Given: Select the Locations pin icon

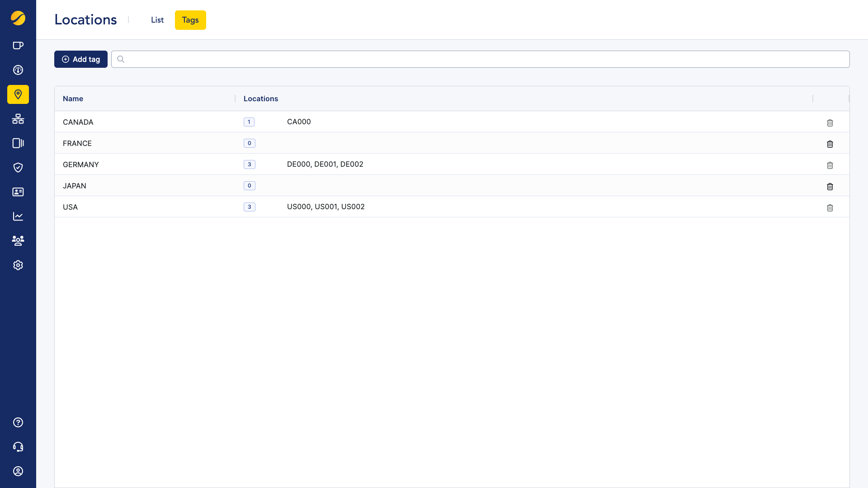Looking at the screenshot, I should (18, 94).
